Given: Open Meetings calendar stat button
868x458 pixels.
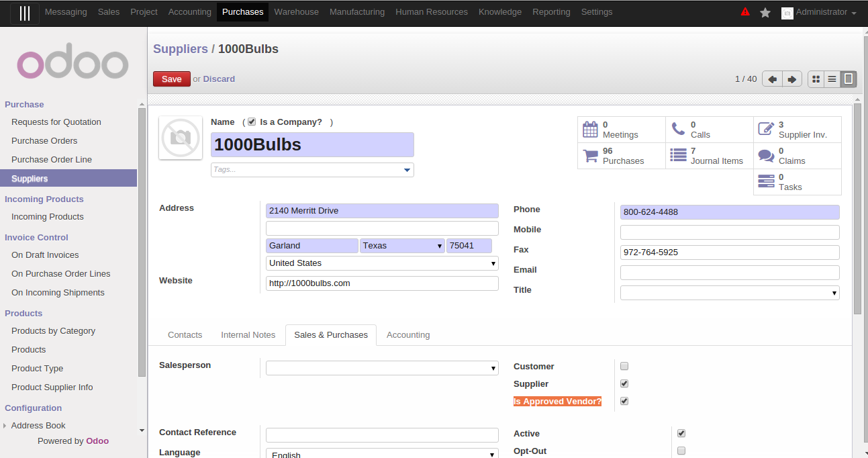Looking at the screenshot, I should [622, 130].
